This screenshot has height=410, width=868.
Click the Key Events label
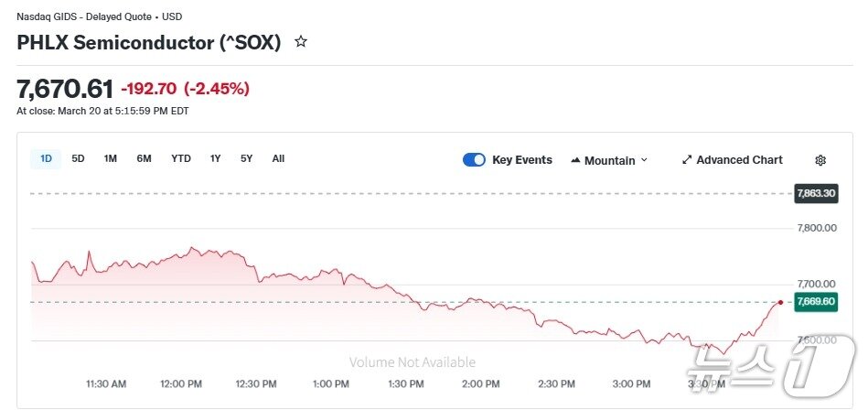click(x=522, y=160)
